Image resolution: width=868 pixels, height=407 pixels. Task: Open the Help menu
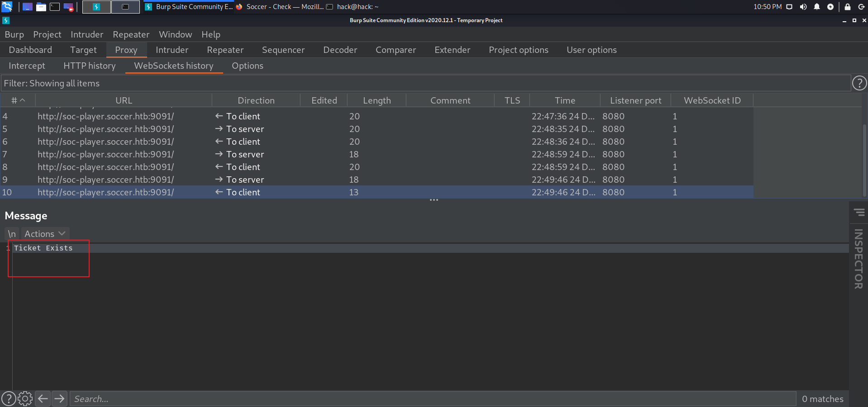pyautogui.click(x=211, y=34)
